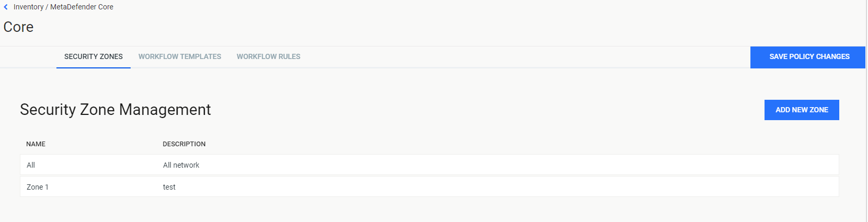Click the MetaDefender Core breadcrumb text
Image resolution: width=868 pixels, height=222 pixels.
(x=82, y=7)
